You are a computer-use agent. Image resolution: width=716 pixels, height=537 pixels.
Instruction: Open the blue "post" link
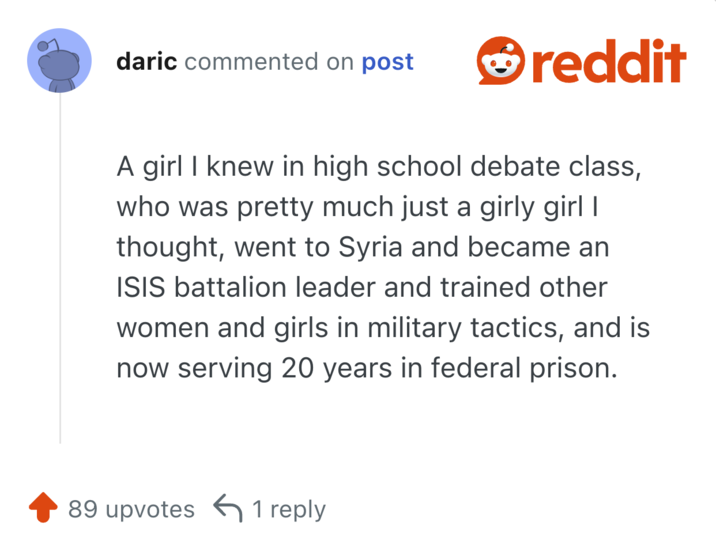click(x=387, y=62)
